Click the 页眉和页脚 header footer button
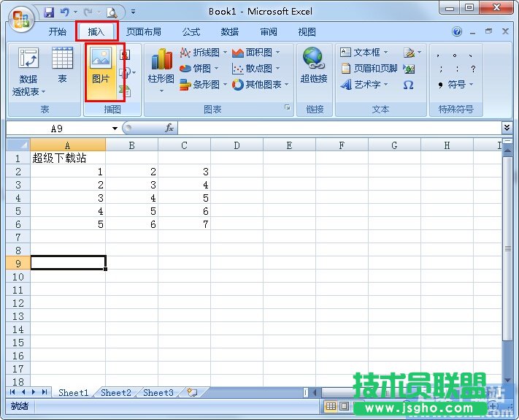Viewport: 519px width, 420px height. (369, 69)
